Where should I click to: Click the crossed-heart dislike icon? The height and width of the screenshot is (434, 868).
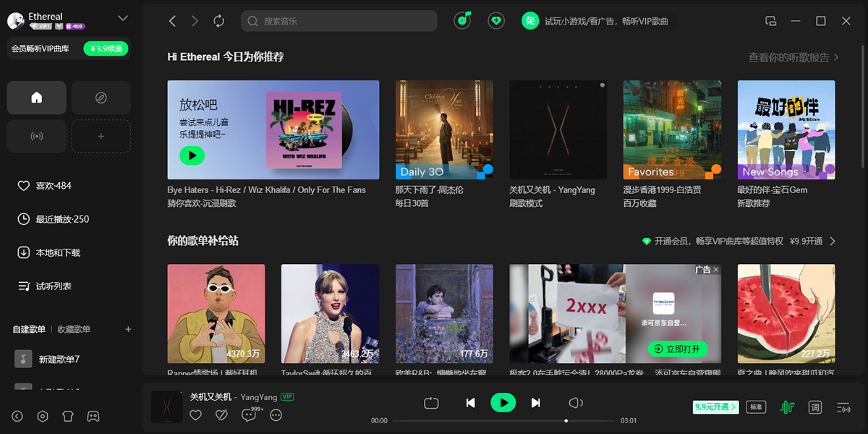(222, 414)
